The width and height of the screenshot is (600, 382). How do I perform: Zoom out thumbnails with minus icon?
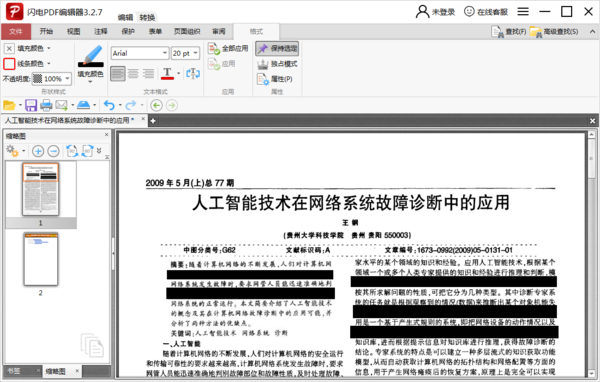click(x=54, y=151)
